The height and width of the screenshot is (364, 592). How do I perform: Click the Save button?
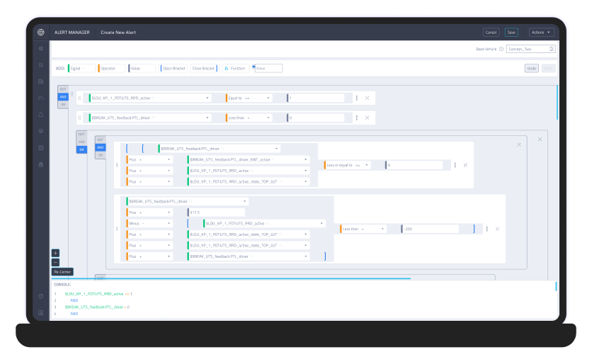click(511, 32)
